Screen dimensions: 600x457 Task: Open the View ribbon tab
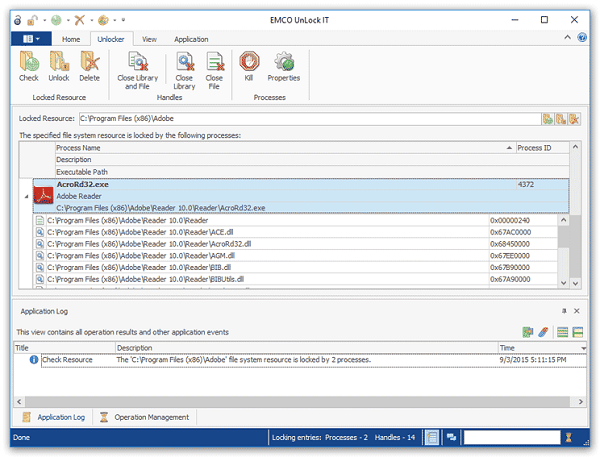point(148,39)
